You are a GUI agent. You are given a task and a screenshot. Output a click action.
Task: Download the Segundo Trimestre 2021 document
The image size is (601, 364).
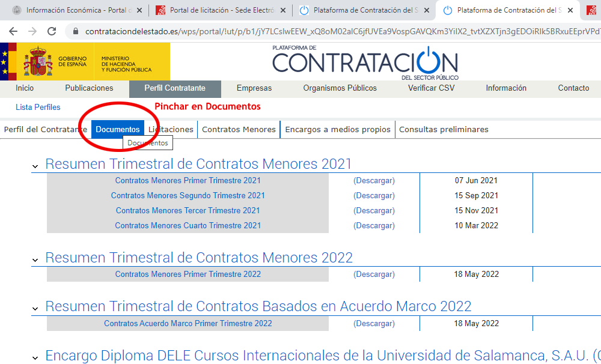pos(374,195)
